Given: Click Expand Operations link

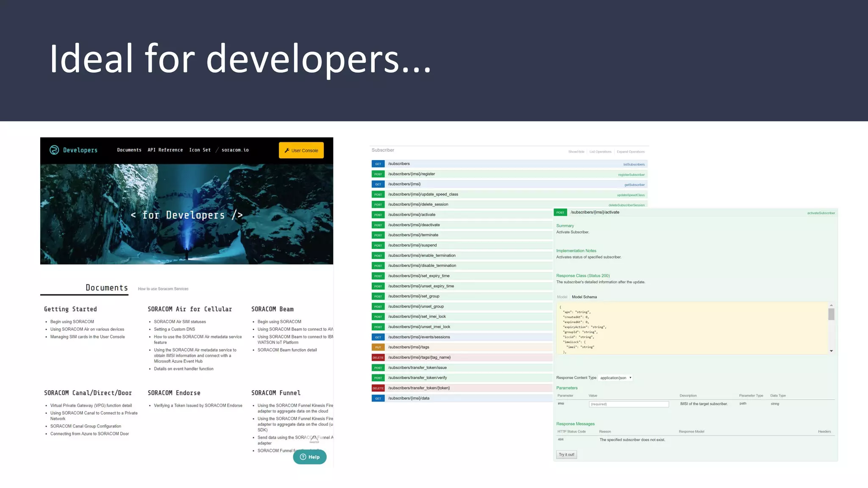Looking at the screenshot, I should pos(630,152).
